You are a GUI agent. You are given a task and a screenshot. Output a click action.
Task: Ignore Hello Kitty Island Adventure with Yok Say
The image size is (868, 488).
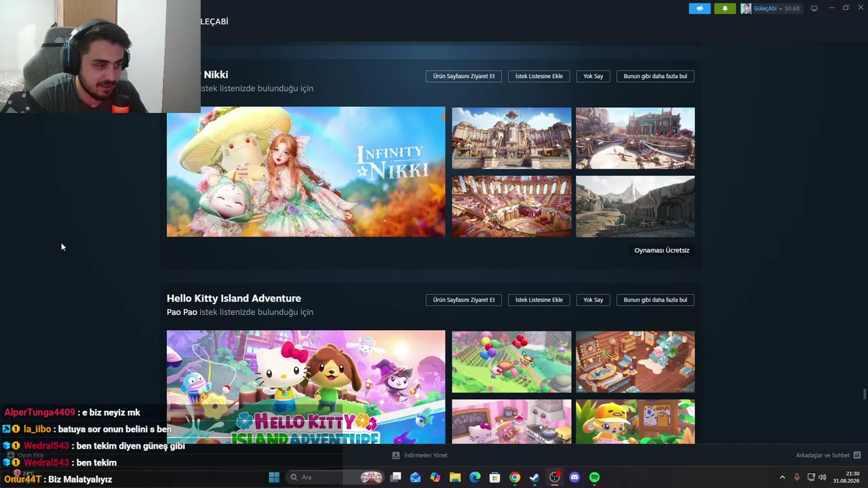593,300
